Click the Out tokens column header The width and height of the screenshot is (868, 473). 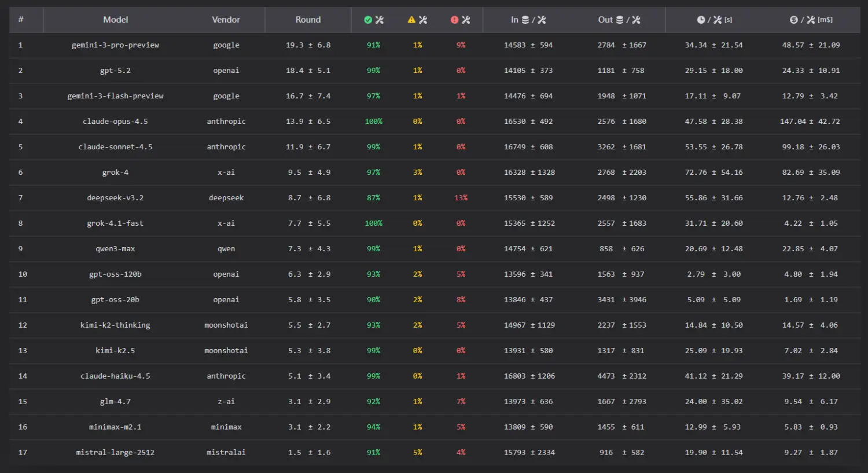pyautogui.click(x=619, y=20)
